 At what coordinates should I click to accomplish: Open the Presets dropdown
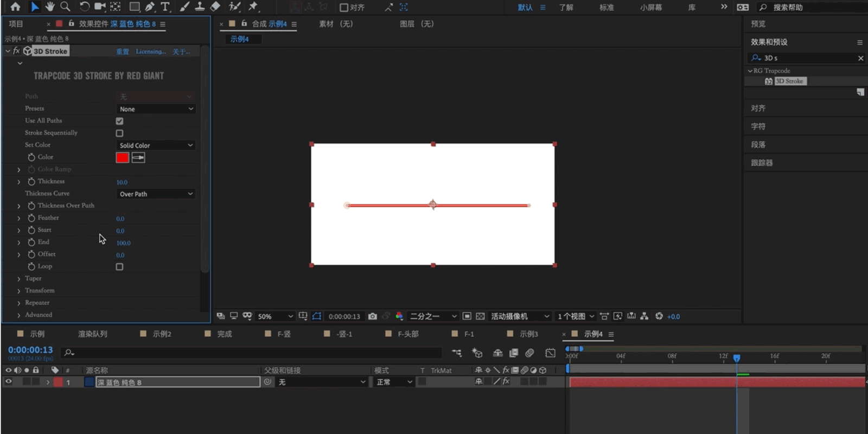coord(156,109)
